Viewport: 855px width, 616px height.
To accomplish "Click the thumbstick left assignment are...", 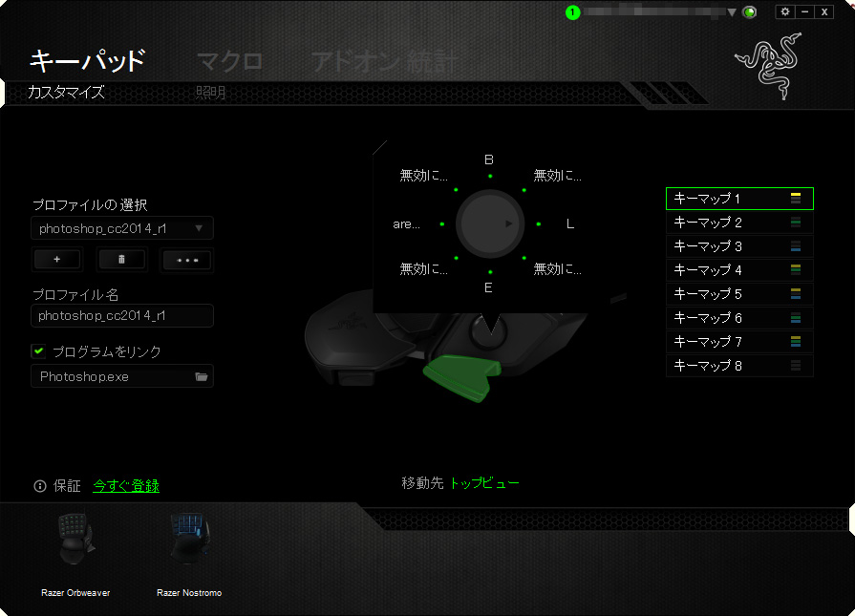I will click(406, 224).
